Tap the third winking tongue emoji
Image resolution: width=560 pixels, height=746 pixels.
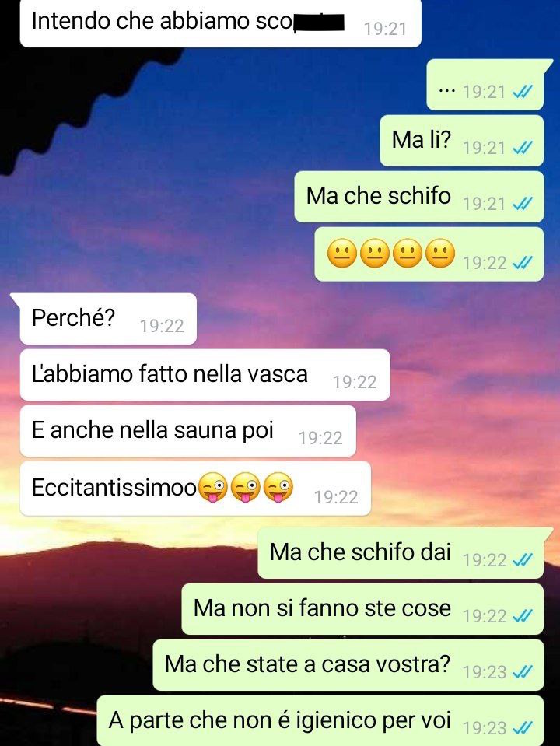tap(278, 487)
